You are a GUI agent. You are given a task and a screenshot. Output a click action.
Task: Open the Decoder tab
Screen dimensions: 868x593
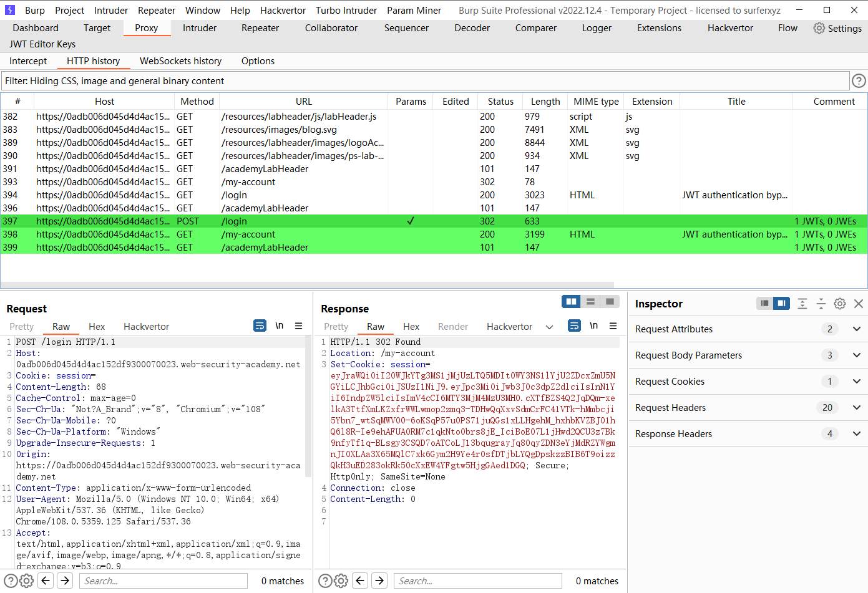[x=472, y=28]
